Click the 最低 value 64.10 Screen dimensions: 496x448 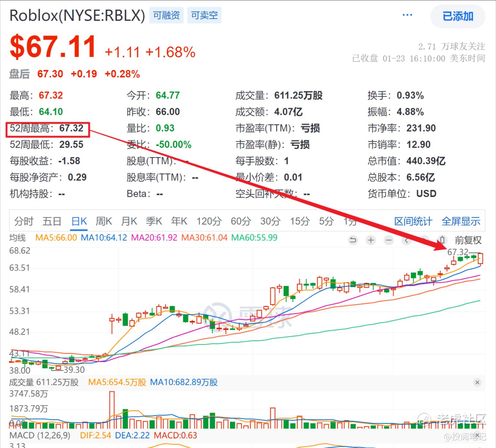tap(51, 112)
